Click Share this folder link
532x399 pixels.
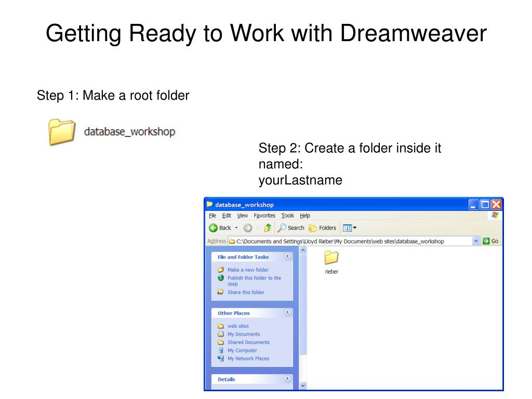pyautogui.click(x=246, y=292)
